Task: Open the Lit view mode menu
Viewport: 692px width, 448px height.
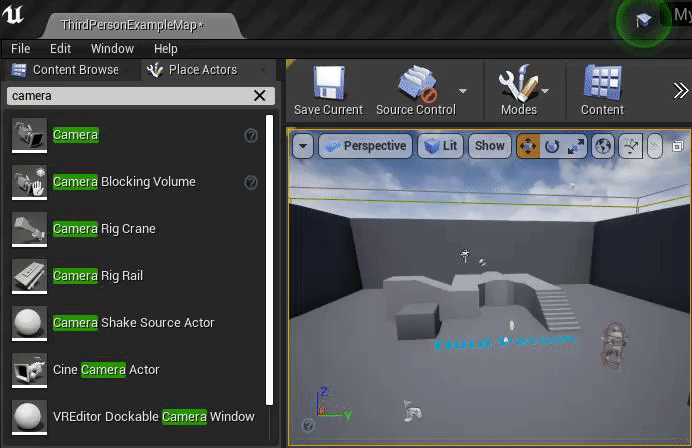Action: click(x=440, y=146)
